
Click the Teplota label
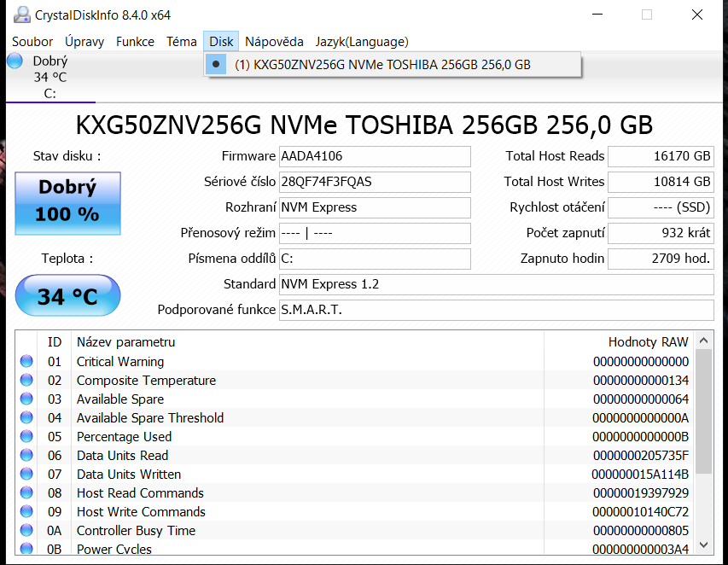[x=67, y=259]
